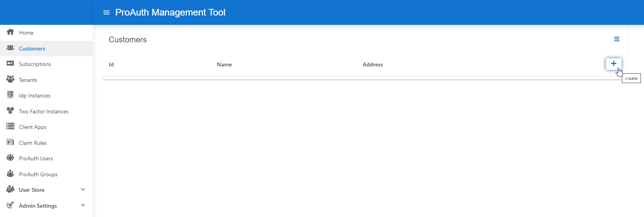Expand the Admin Settings chevron
Image resolution: width=644 pixels, height=217 pixels.
83,205
